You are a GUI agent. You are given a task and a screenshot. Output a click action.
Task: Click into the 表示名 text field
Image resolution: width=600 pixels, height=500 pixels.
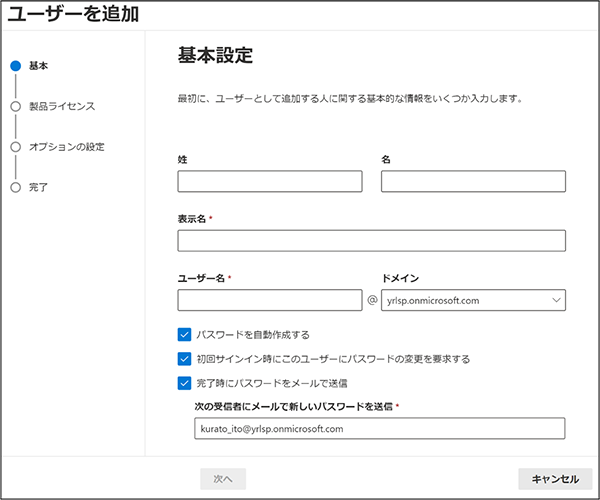click(372, 241)
